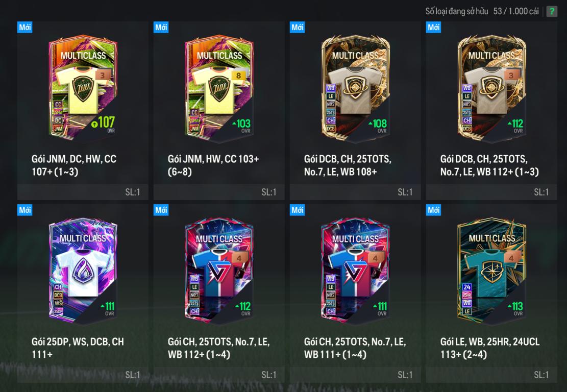Open the red-blue 111 OVR Multiclass card
The height and width of the screenshot is (392, 567).
pyautogui.click(x=356, y=271)
